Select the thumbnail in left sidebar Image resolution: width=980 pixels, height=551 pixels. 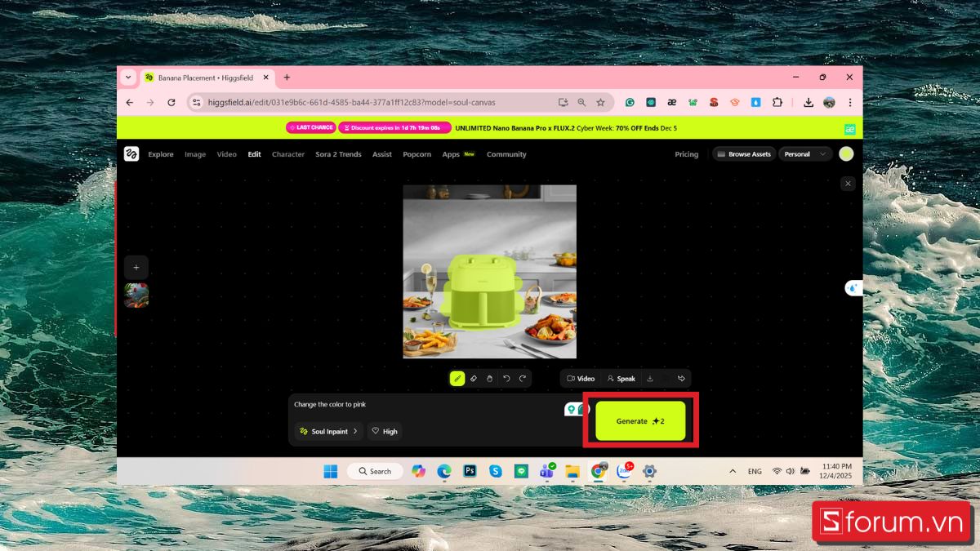coord(136,295)
